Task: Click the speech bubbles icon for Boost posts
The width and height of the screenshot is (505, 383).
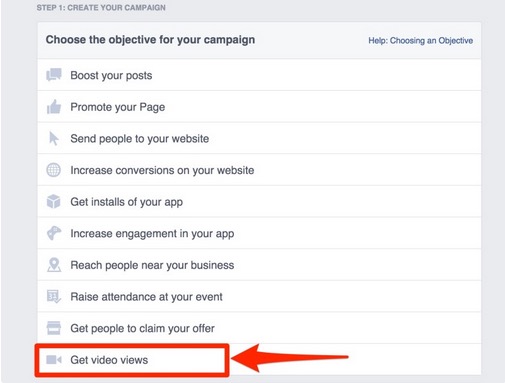Action: pos(54,75)
